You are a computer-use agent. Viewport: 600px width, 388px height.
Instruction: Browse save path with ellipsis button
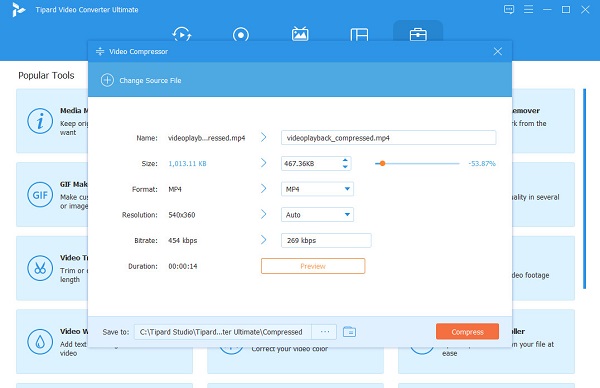pyautogui.click(x=324, y=332)
